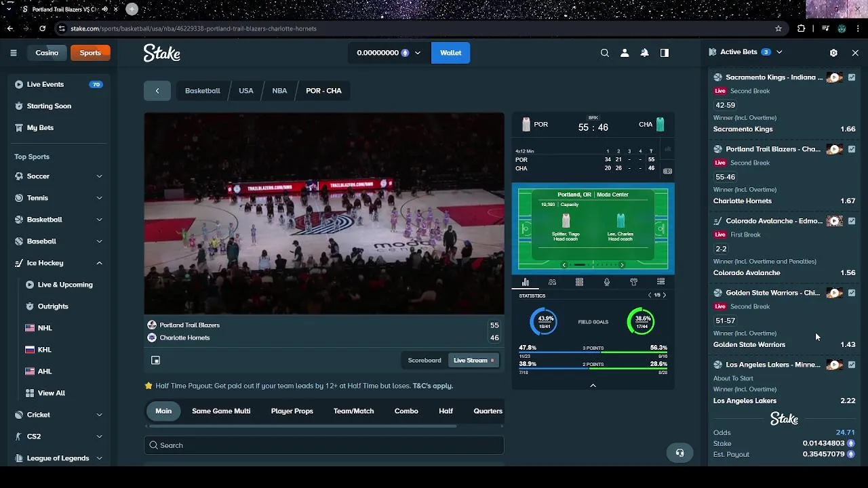The height and width of the screenshot is (488, 868).
Task: Click the scoreboard icon beside quarter scores
Action: [x=667, y=171]
